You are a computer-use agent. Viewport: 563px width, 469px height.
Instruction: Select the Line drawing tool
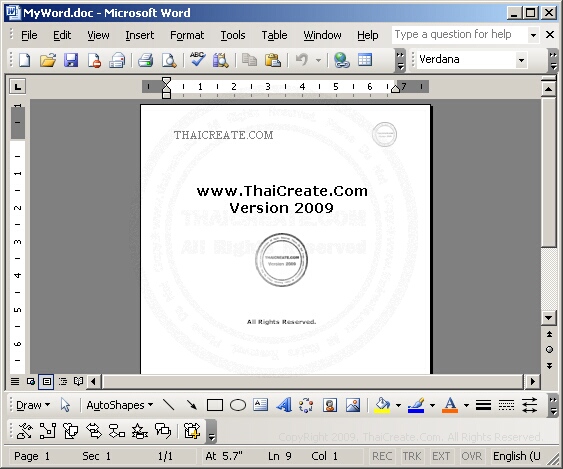tap(168, 405)
